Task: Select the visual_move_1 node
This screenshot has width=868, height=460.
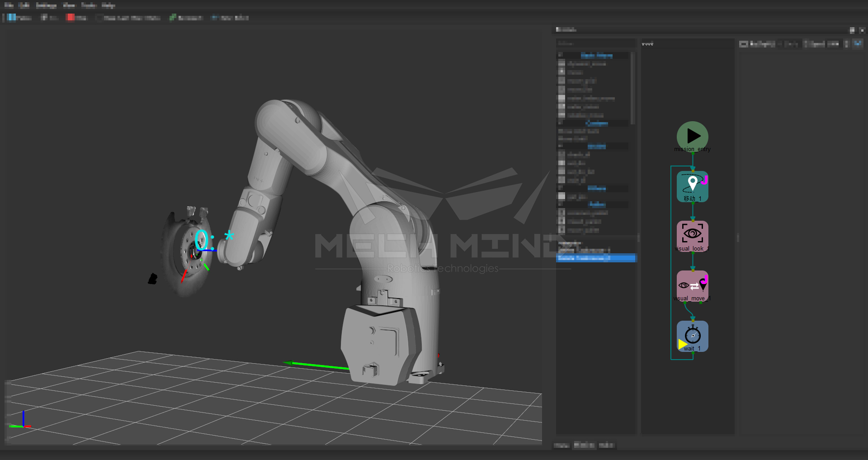Action: click(692, 286)
